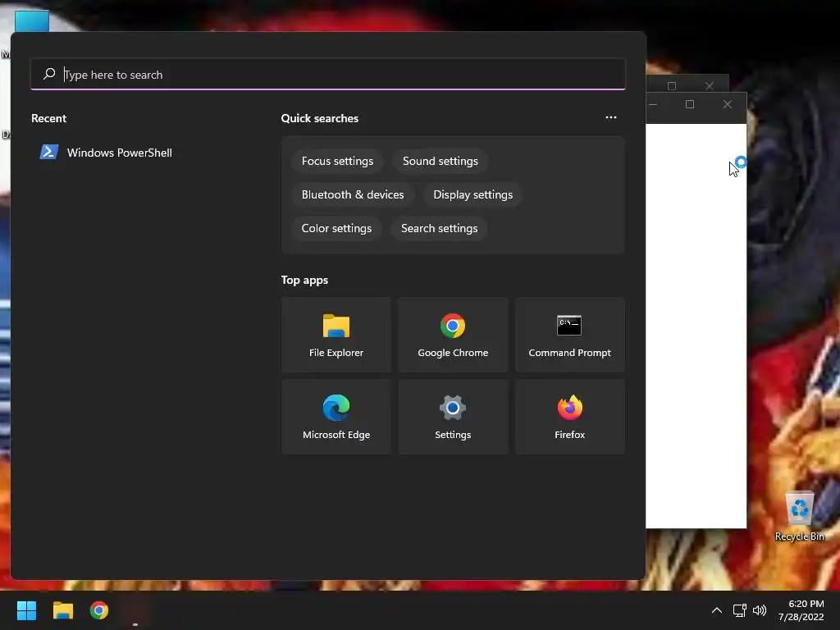840x630 pixels.
Task: Open Bluetooth & devices quick search
Action: click(x=353, y=195)
